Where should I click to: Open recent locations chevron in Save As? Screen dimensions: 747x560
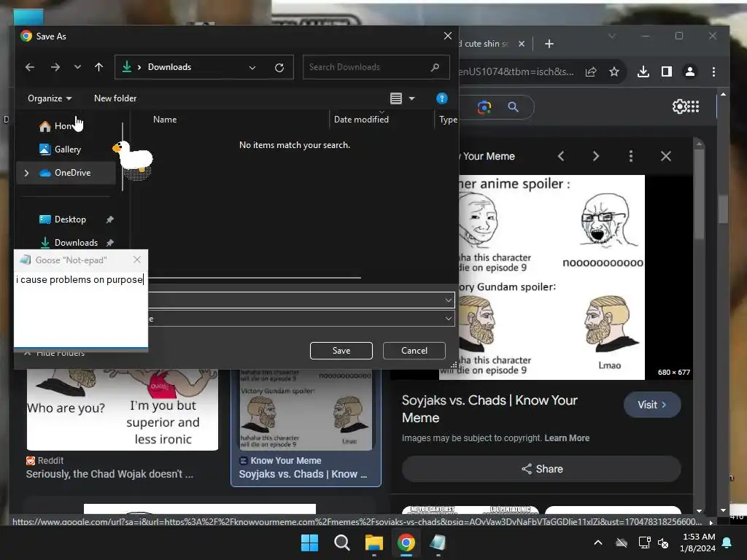click(x=77, y=67)
